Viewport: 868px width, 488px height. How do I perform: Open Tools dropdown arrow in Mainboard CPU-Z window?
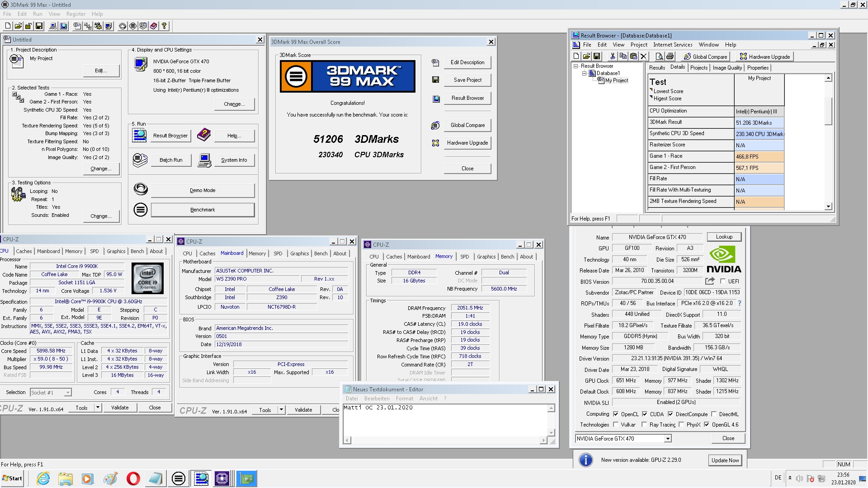coord(281,410)
